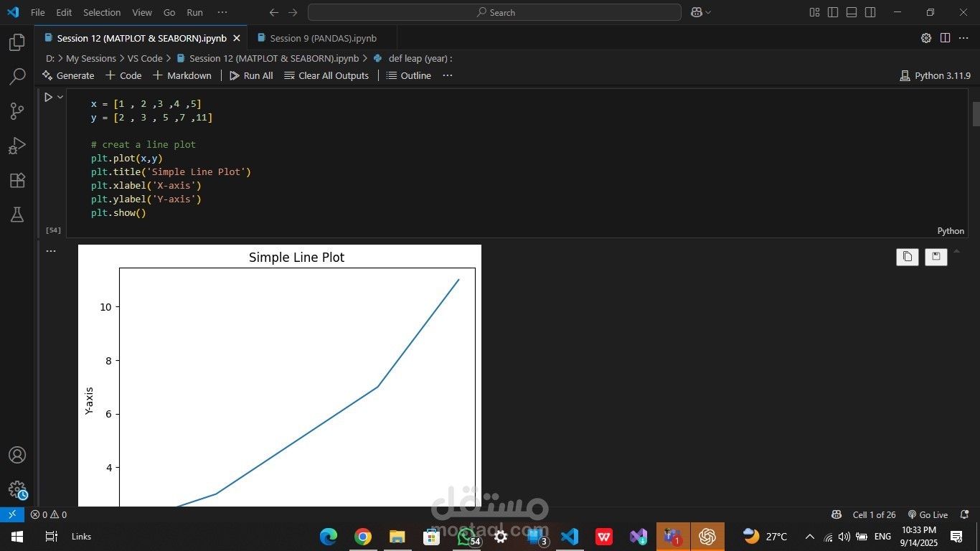Open the three-dot overflow in the menu bar
The width and height of the screenshot is (980, 551).
[x=222, y=12]
